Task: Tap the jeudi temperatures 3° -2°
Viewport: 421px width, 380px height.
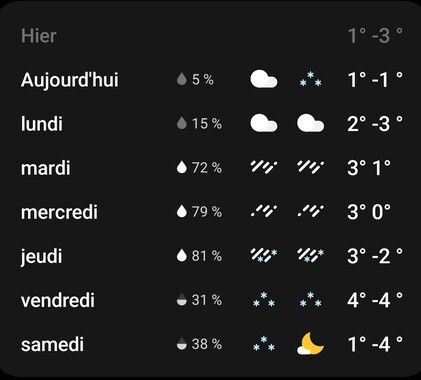Action: [x=375, y=256]
